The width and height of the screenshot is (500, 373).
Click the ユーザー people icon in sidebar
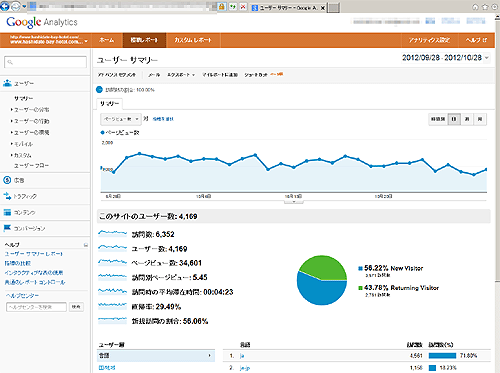point(7,83)
